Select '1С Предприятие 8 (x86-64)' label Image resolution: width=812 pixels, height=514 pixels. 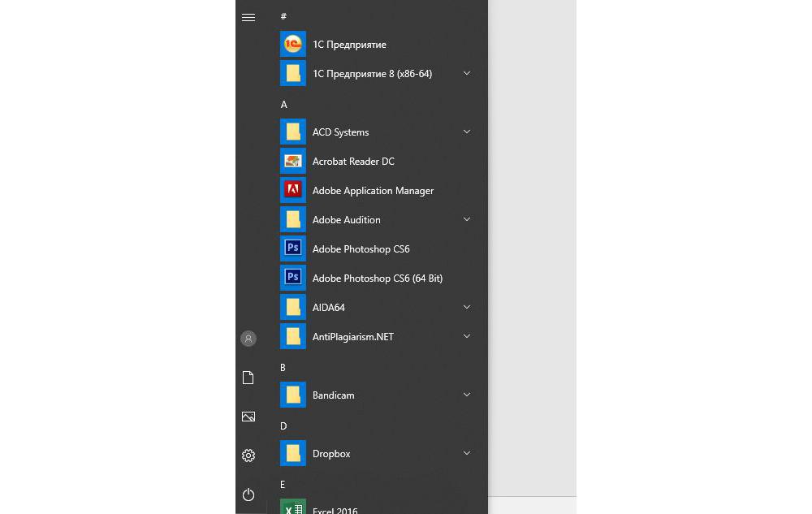pyautogui.click(x=373, y=74)
